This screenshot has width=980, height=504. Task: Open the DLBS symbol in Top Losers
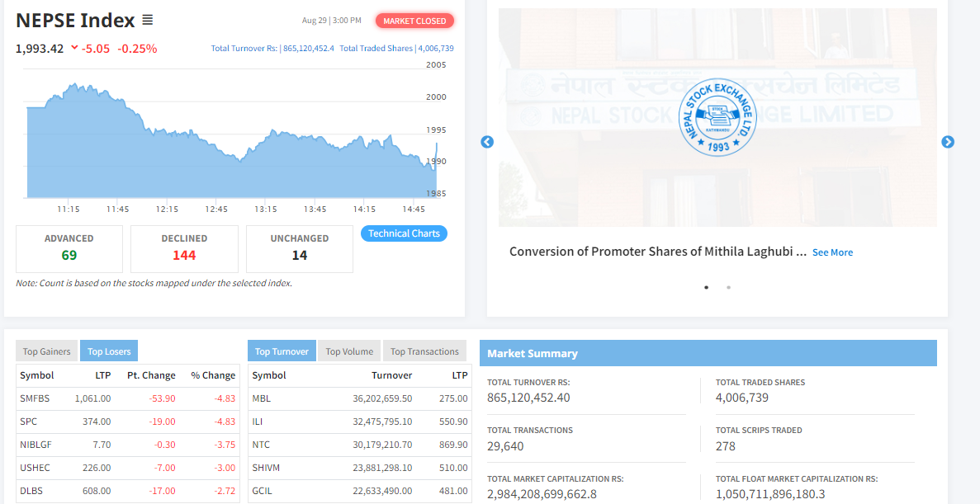click(31, 491)
